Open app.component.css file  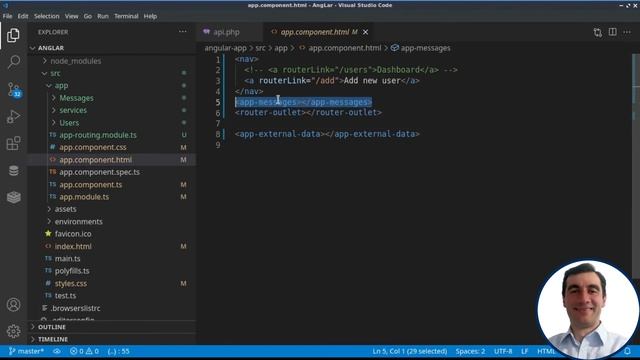pos(93,147)
